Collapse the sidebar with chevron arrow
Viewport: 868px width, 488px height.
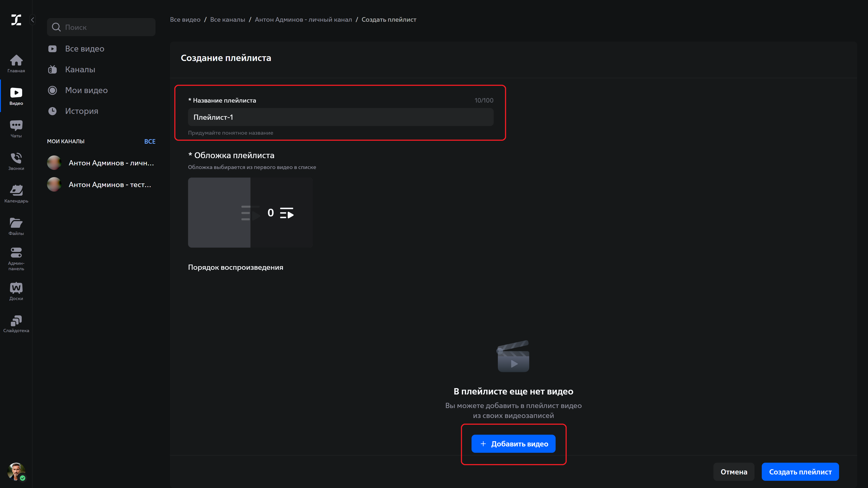(x=33, y=20)
